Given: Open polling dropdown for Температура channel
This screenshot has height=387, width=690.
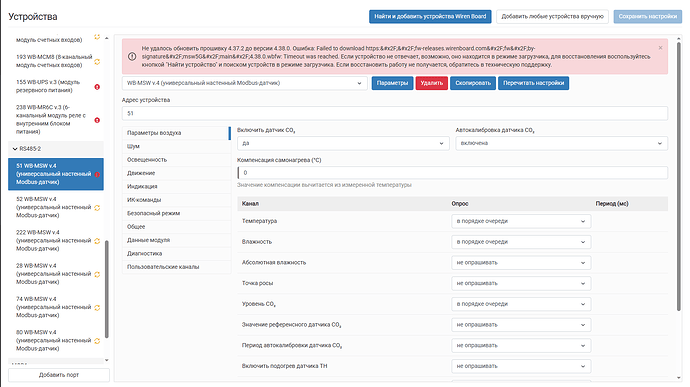Looking at the screenshot, I should click(521, 221).
